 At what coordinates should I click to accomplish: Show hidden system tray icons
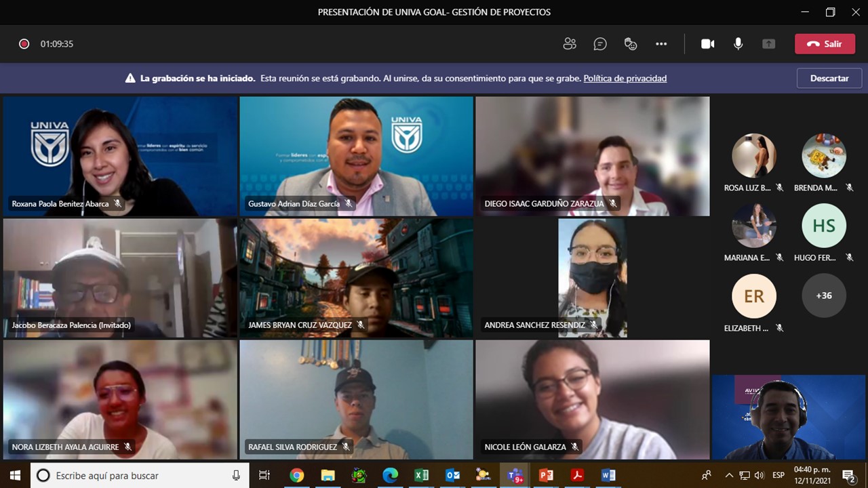[729, 475]
